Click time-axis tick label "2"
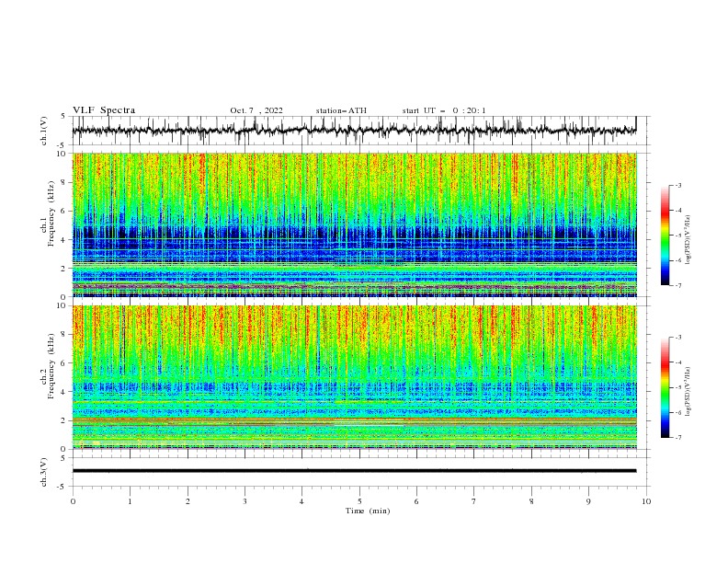The width and height of the screenshot is (728, 563). pos(188,501)
